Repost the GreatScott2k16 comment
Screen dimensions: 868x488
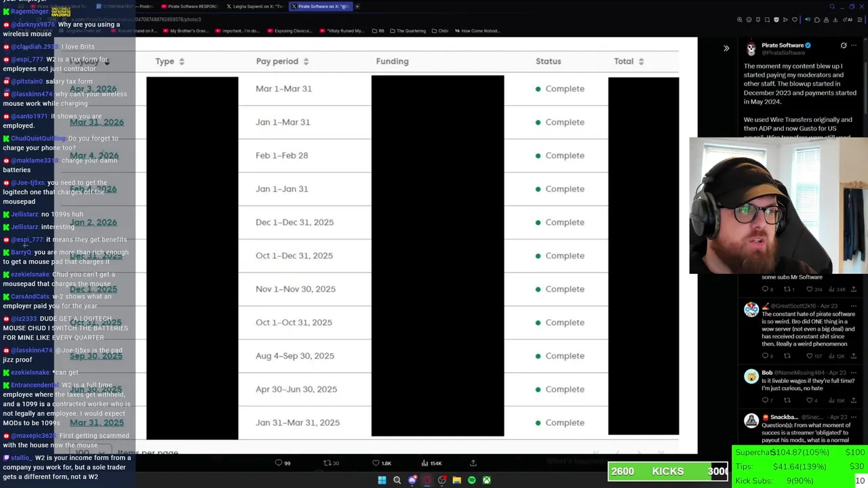point(787,356)
